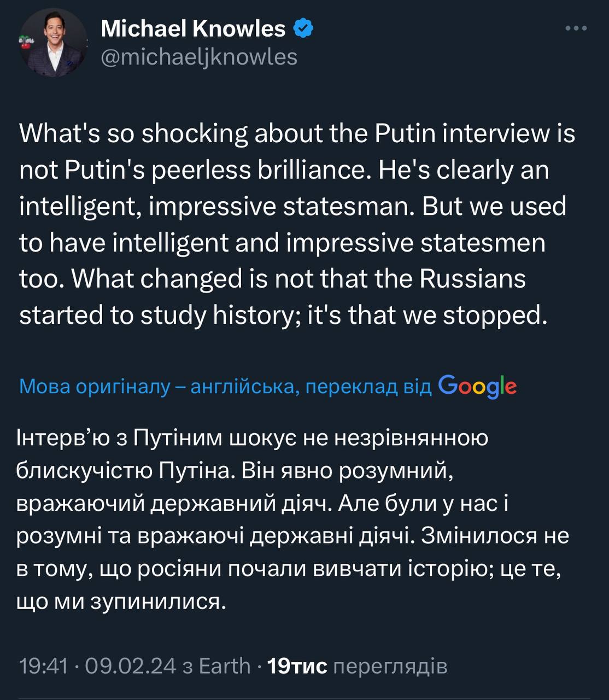
Task: Click the "переклад від" translation credit text
Action: 368,387
